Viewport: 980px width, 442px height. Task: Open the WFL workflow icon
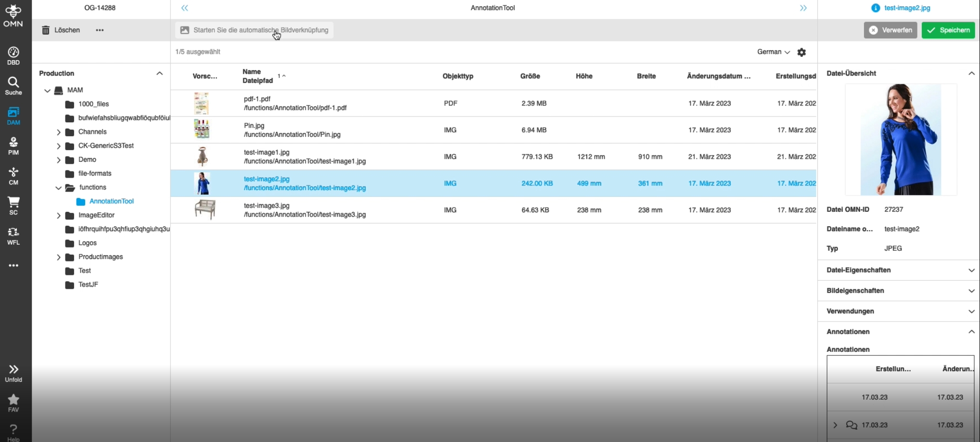[13, 235]
